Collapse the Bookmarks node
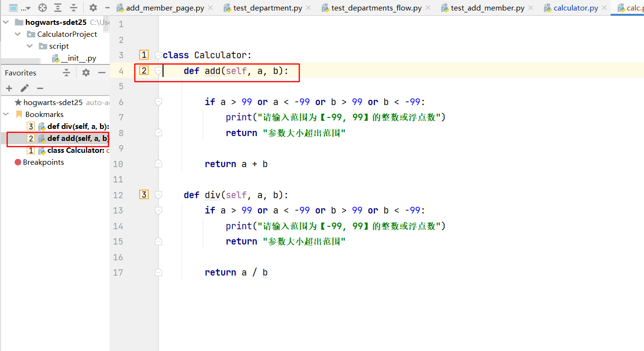The height and width of the screenshot is (351, 644). coord(6,114)
